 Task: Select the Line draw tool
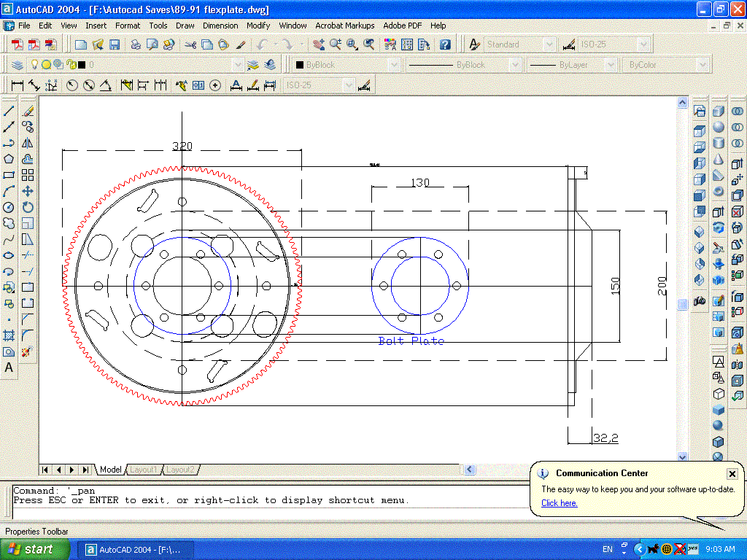[9, 112]
